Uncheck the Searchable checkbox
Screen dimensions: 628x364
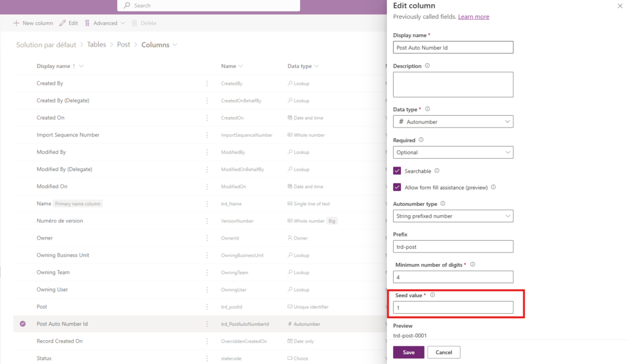click(397, 171)
